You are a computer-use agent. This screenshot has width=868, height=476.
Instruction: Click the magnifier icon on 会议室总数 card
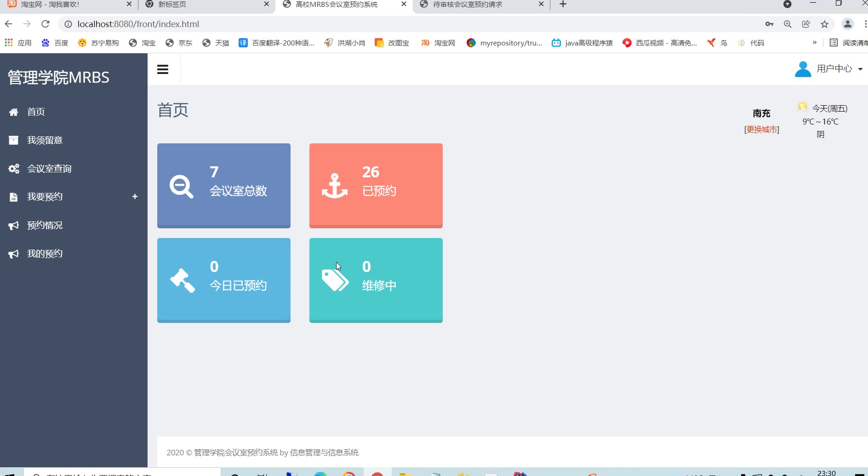pyautogui.click(x=182, y=187)
